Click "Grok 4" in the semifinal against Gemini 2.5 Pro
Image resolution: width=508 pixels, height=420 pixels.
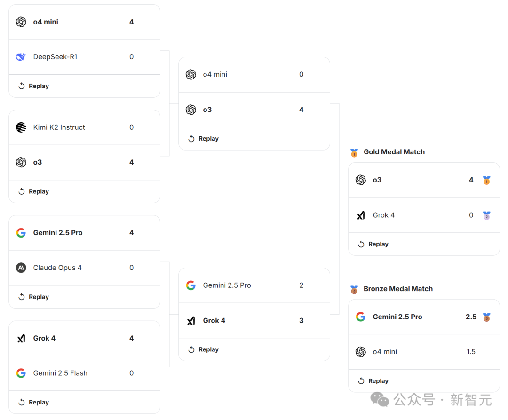(x=214, y=321)
